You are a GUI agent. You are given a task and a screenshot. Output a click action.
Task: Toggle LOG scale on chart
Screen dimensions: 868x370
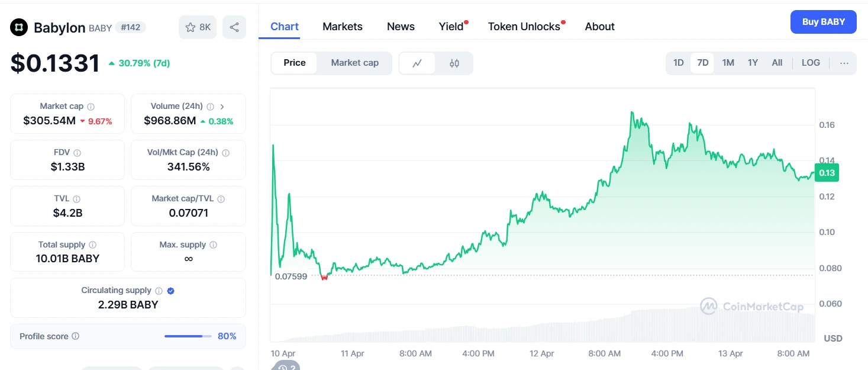coord(811,63)
